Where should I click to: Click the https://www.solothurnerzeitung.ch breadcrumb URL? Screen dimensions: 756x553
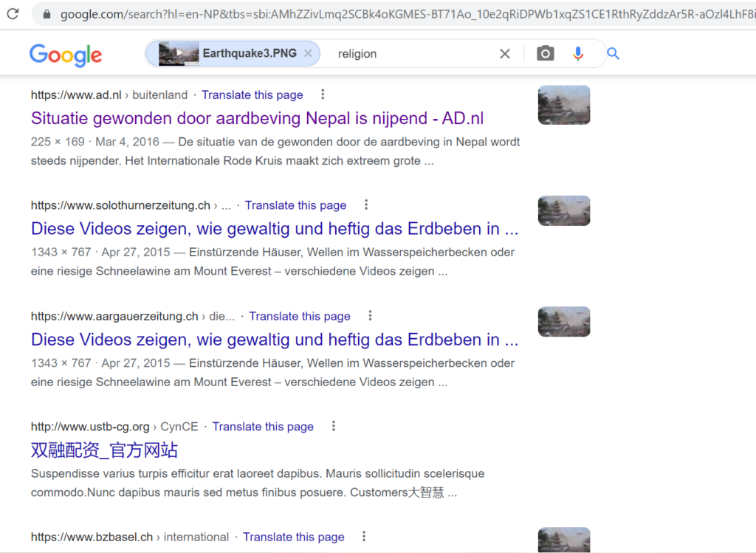coord(120,205)
